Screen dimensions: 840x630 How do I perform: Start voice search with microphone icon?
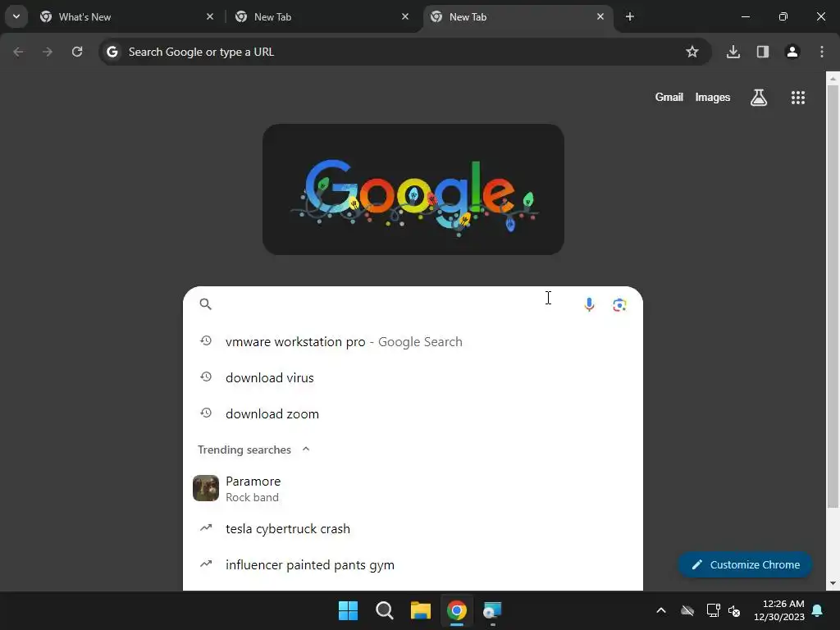589,305
